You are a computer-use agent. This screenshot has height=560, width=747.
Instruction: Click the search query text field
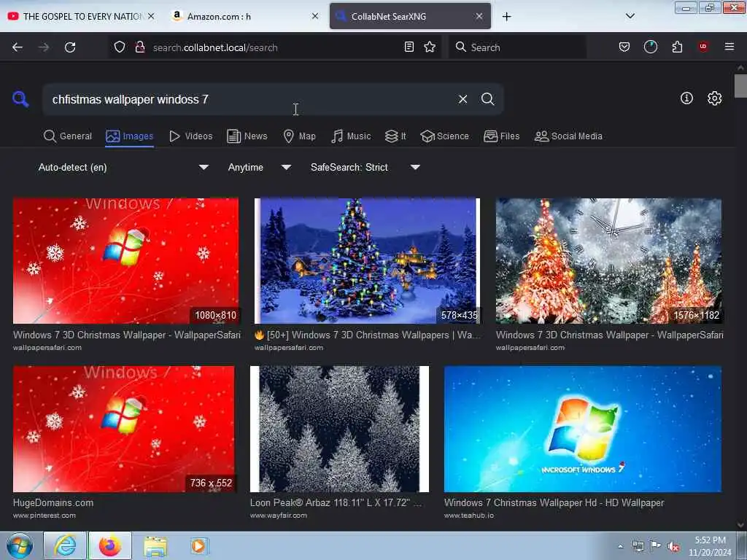pyautogui.click(x=250, y=99)
